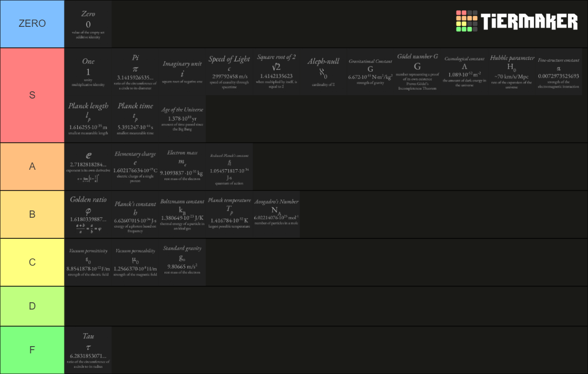Image resolution: width=588 pixels, height=374 pixels.
Task: Select the Avogadro's Number card
Action: (276, 214)
